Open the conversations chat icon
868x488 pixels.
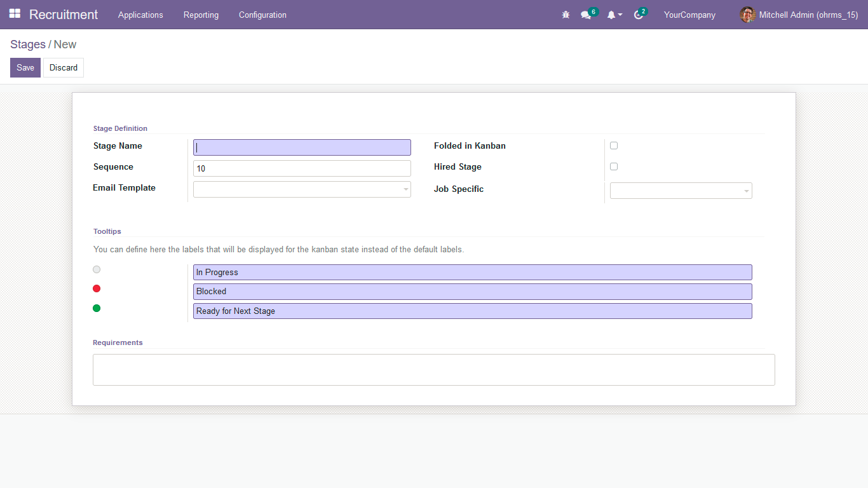pos(586,15)
